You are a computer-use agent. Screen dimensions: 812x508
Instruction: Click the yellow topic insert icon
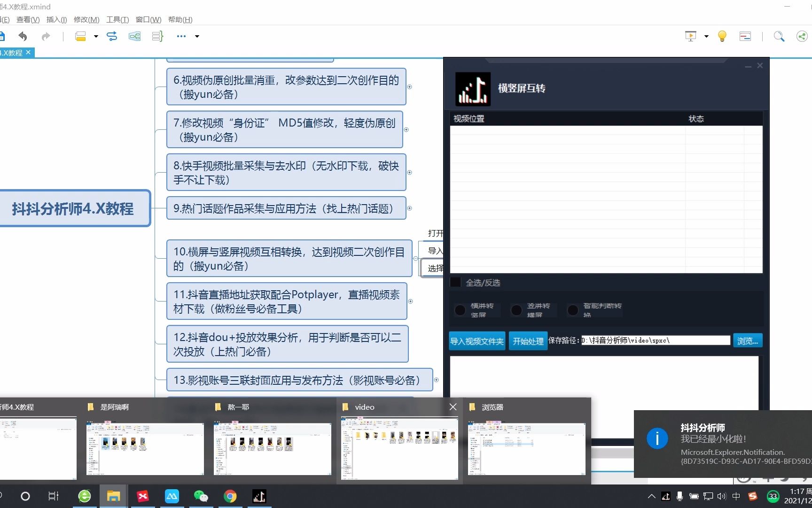(x=81, y=36)
